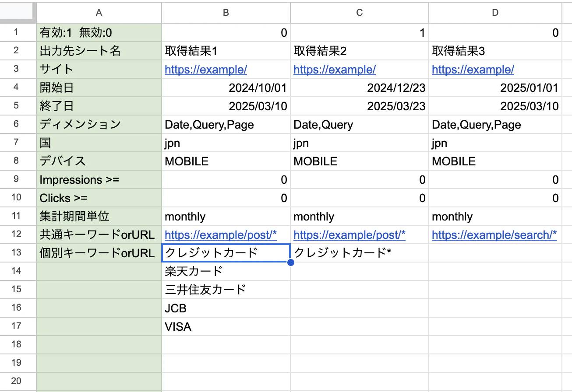Select cell labeled 国
This screenshot has height=392, width=572.
coord(99,143)
